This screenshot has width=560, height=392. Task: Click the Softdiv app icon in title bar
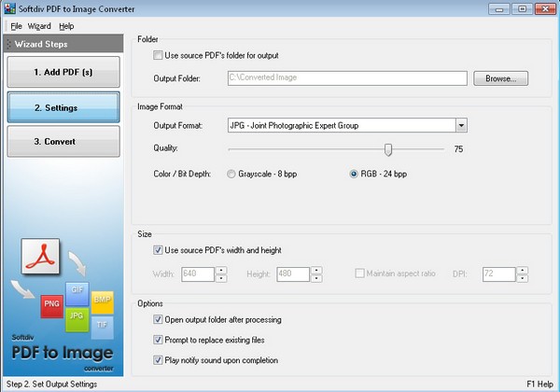click(9, 8)
